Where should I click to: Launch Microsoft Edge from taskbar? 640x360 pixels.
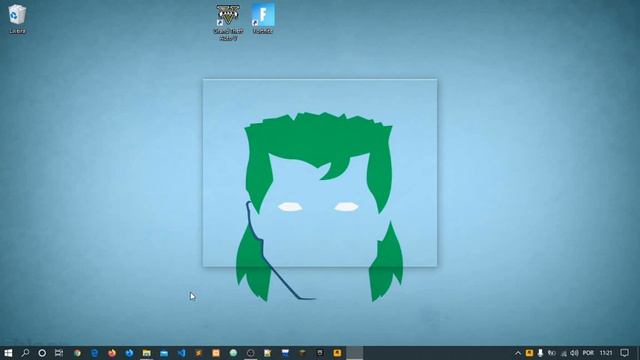95,353
